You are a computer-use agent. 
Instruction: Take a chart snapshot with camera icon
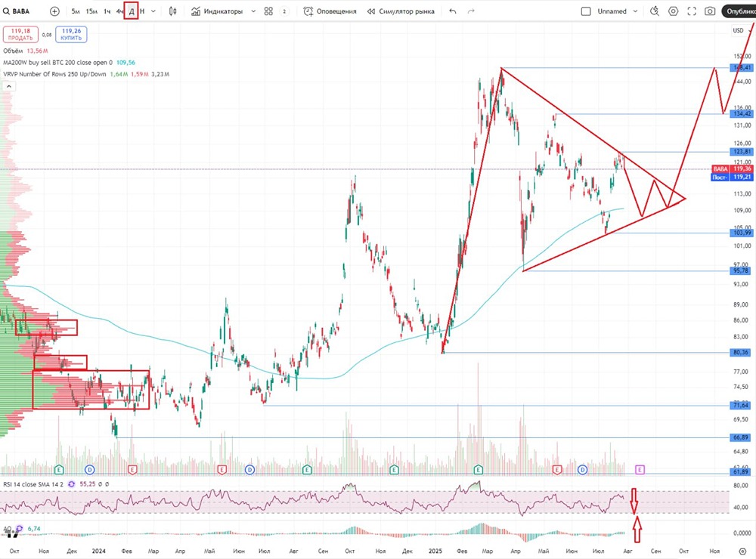coord(710,11)
